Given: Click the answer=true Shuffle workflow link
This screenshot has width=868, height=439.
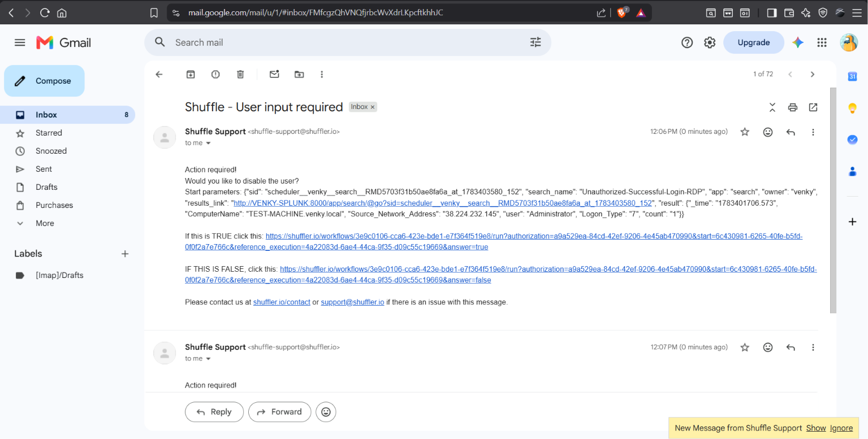Looking at the screenshot, I should coord(494,242).
